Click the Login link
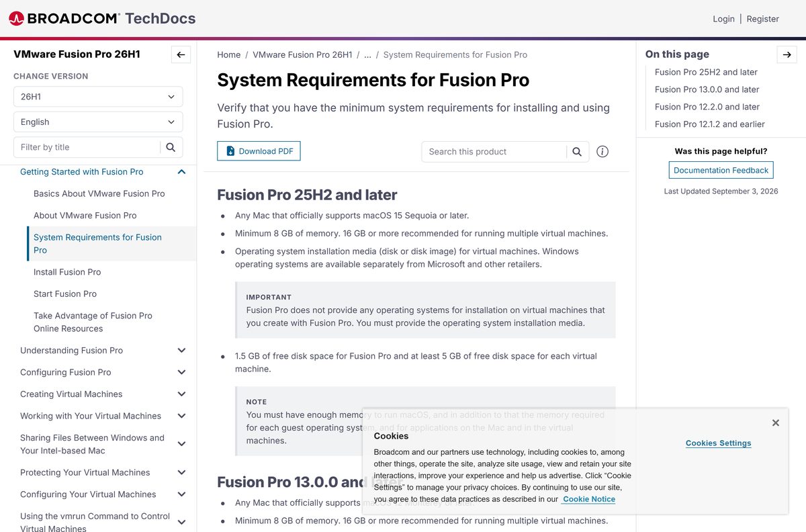The image size is (806, 532). [x=723, y=19]
